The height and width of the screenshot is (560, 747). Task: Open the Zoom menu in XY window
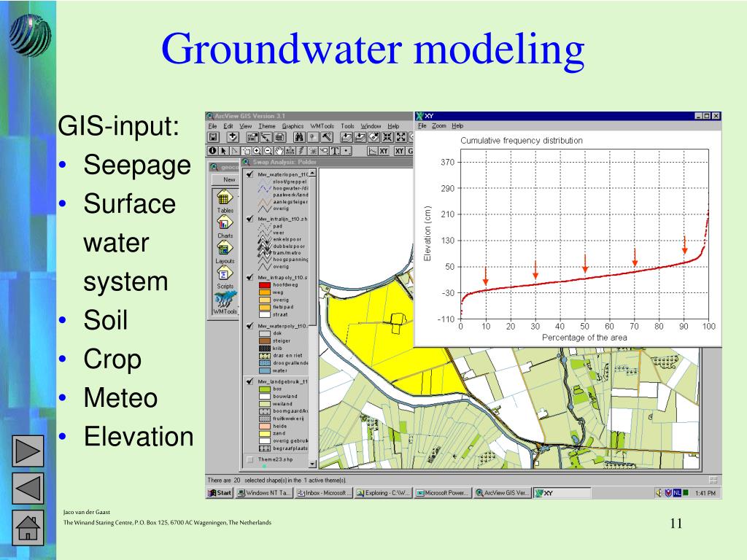pyautogui.click(x=438, y=125)
